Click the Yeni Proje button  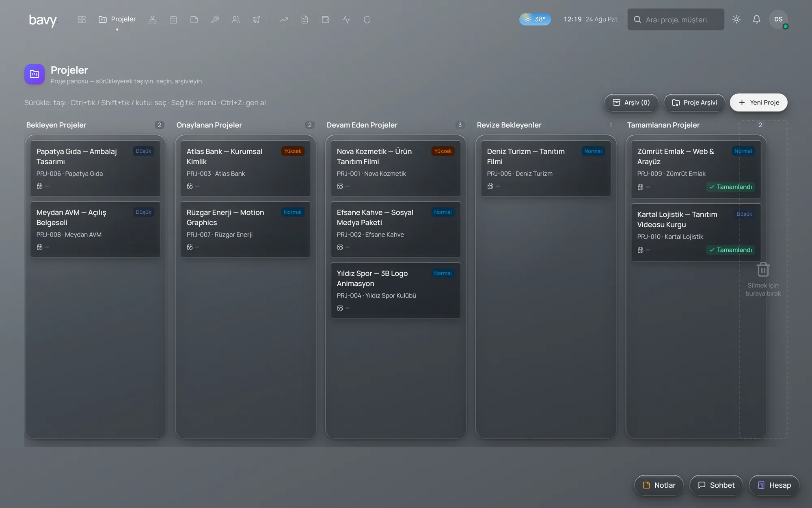(758, 102)
